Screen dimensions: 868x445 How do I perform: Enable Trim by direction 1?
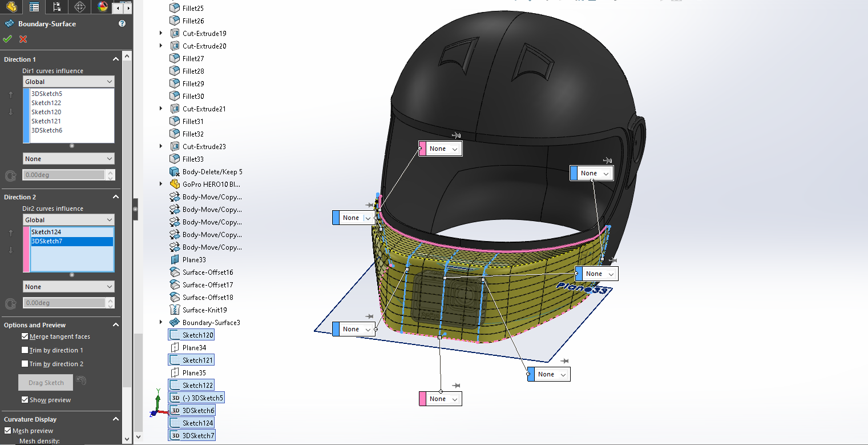point(25,350)
